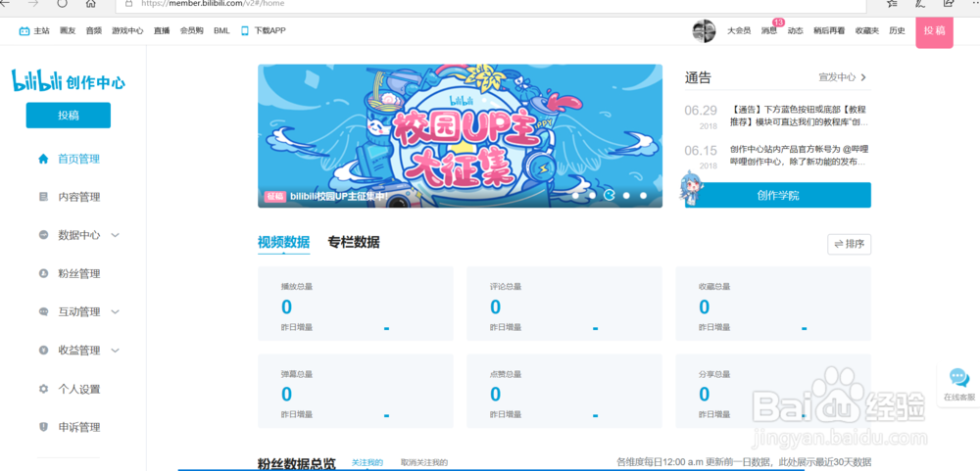This screenshot has height=471, width=980.
Task: Click the browser home icon
Action: (90, 3)
